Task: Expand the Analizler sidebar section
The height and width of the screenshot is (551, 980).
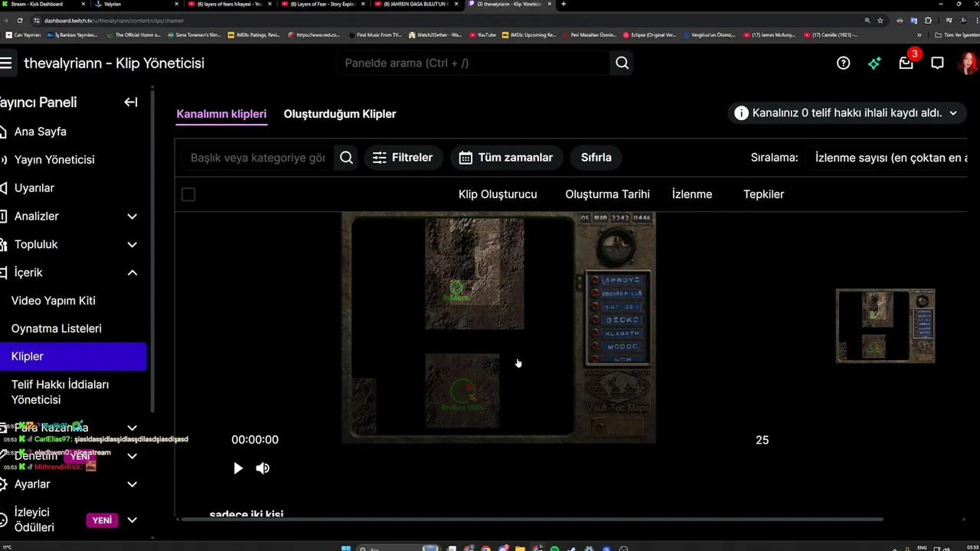Action: tap(132, 217)
